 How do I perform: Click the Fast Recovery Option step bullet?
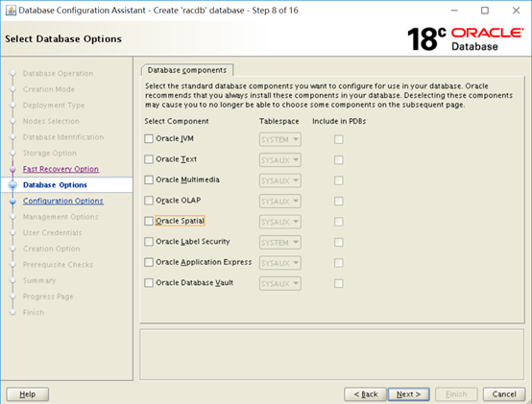pyautogui.click(x=12, y=169)
